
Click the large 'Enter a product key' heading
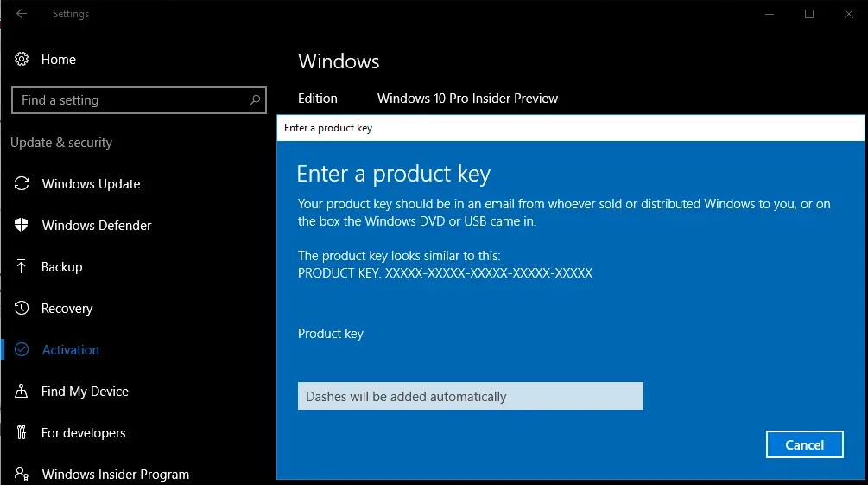point(393,174)
